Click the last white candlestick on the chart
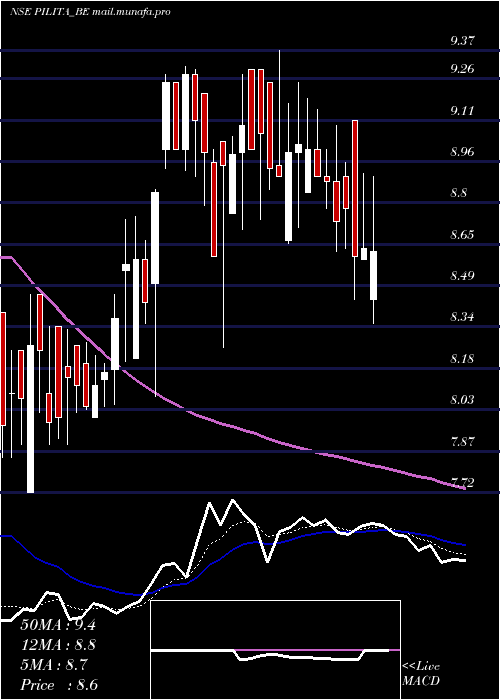 (373, 275)
